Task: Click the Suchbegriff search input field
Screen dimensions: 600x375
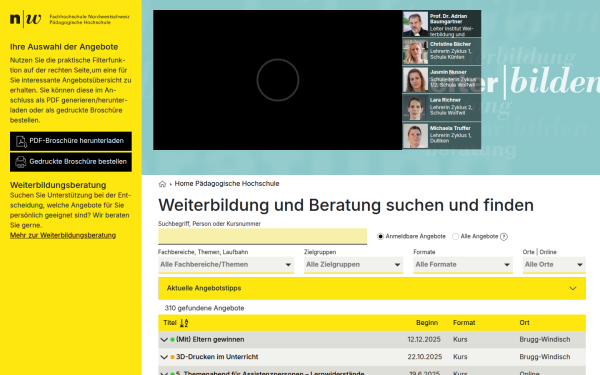Action: pyautogui.click(x=262, y=236)
